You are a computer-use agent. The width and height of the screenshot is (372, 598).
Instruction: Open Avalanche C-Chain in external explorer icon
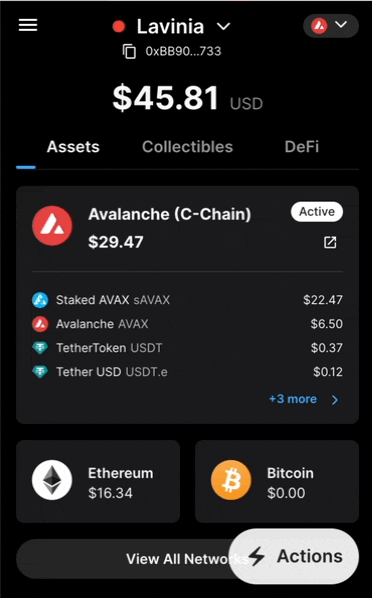330,242
